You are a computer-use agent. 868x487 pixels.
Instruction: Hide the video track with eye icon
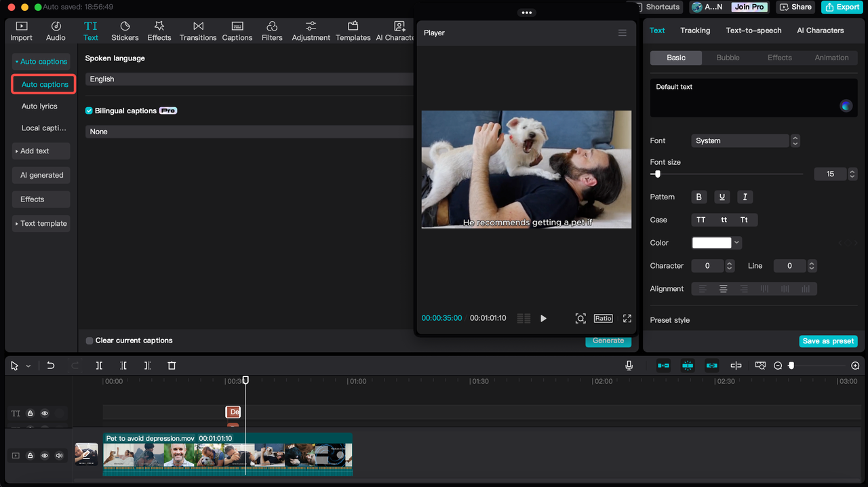(x=45, y=456)
